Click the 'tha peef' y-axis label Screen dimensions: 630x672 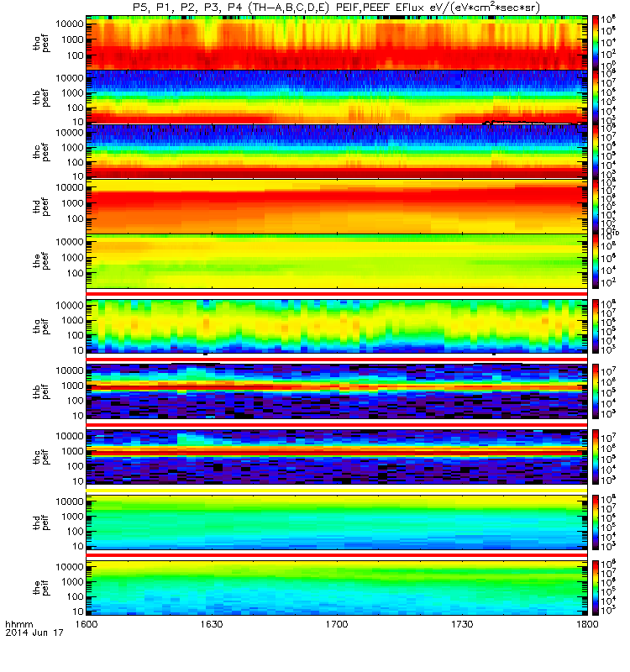click(41, 44)
